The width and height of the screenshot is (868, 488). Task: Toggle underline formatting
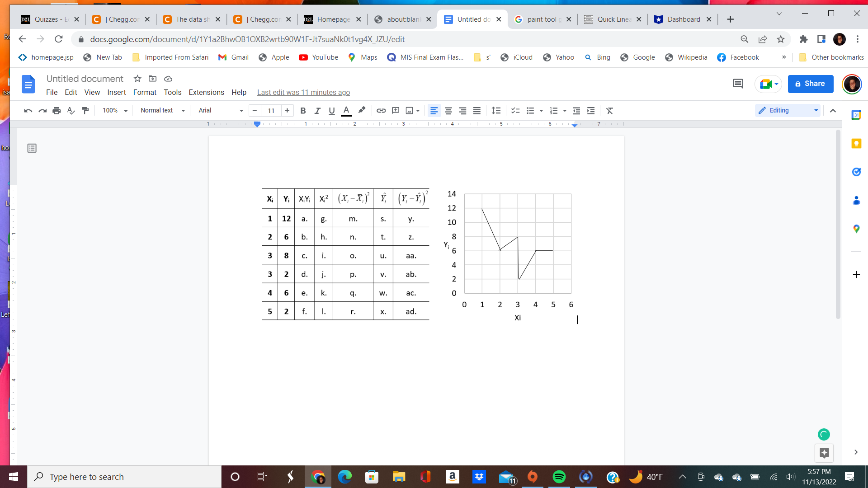(x=332, y=111)
